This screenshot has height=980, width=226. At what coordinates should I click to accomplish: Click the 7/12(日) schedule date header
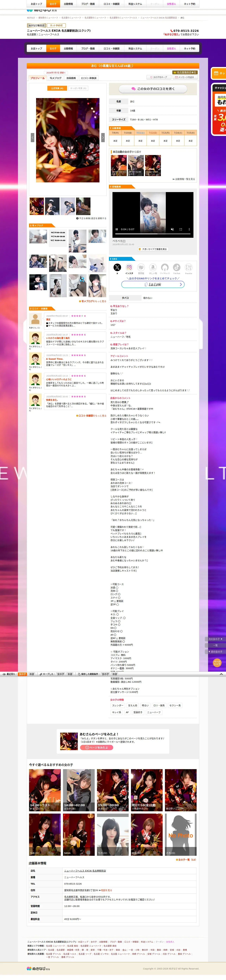pos(153,133)
